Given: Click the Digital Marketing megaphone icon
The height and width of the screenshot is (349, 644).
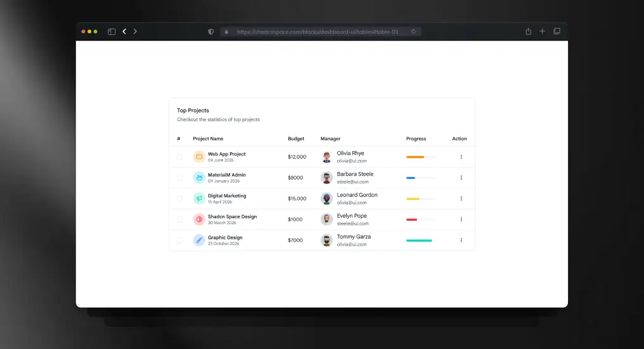Looking at the screenshot, I should [x=199, y=199].
